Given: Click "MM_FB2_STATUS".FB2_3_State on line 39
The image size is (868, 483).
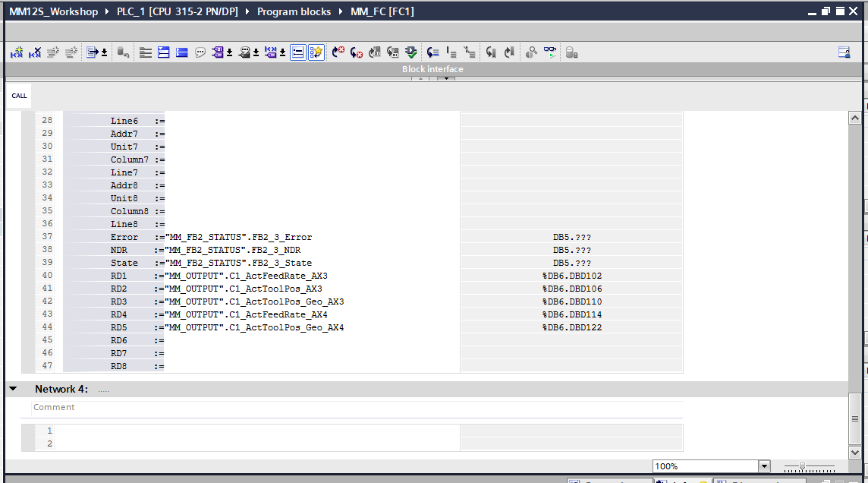Looking at the screenshot, I should point(238,263).
